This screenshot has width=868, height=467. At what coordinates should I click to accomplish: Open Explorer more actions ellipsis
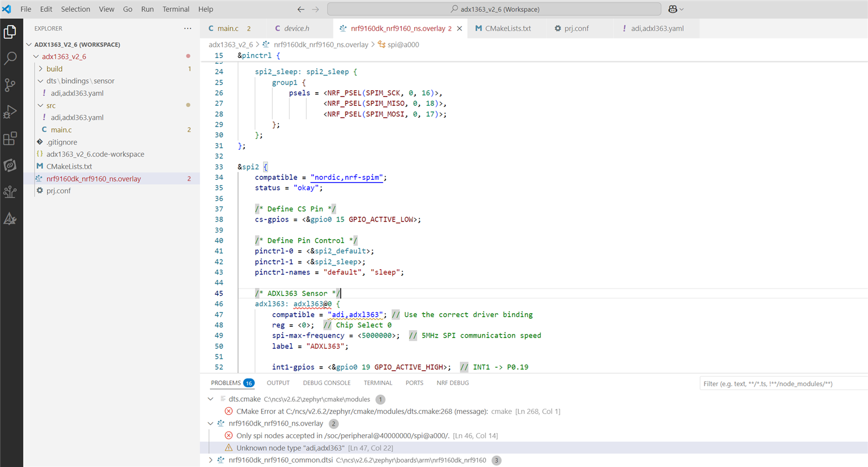pyautogui.click(x=188, y=28)
